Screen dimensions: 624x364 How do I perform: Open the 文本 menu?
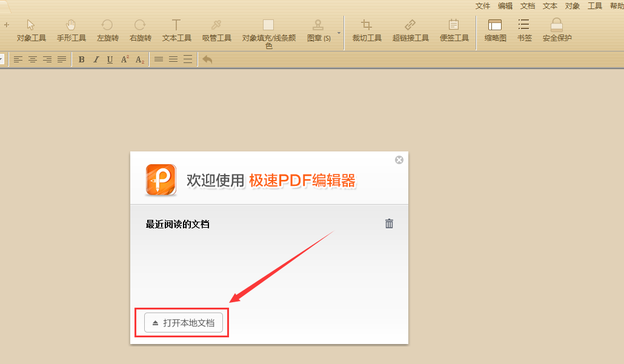550,6
